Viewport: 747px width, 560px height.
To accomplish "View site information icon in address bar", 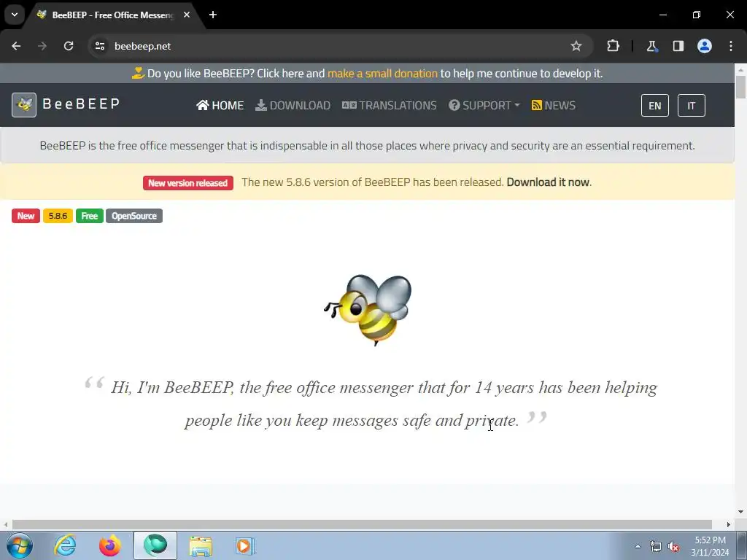I will pos(100,46).
